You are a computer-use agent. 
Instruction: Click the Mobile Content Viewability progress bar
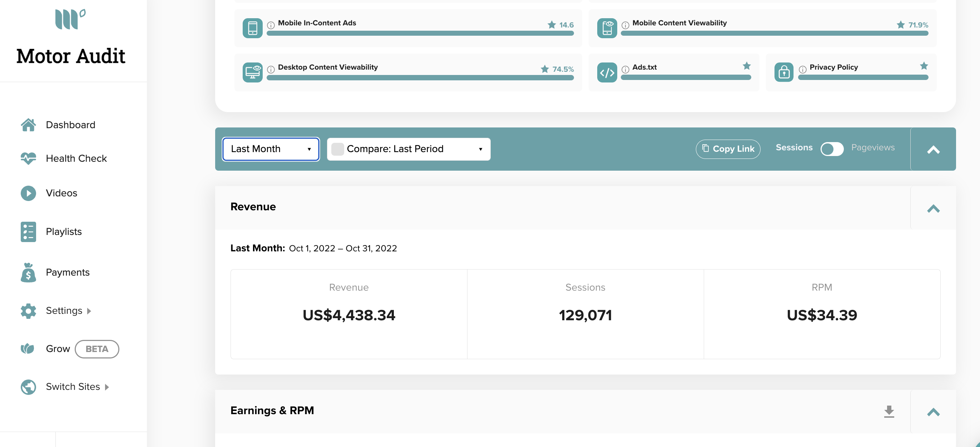pos(774,34)
